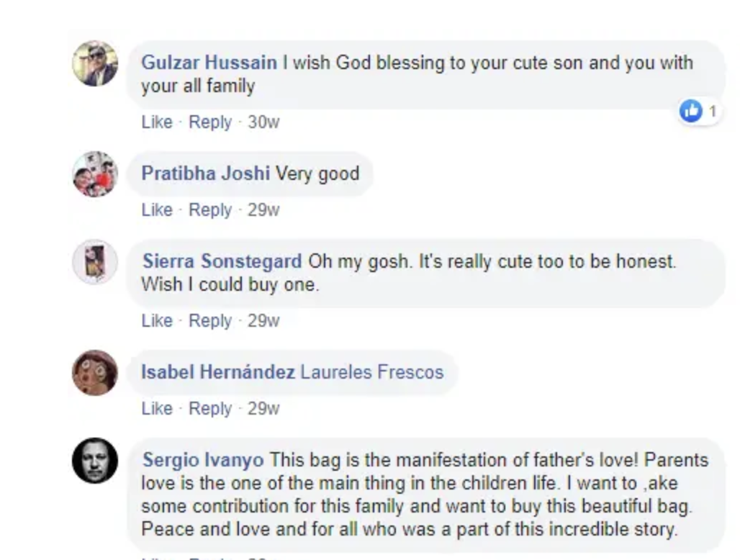Reply to Gulzar Hussain's comment
The image size is (740, 560).
209,122
